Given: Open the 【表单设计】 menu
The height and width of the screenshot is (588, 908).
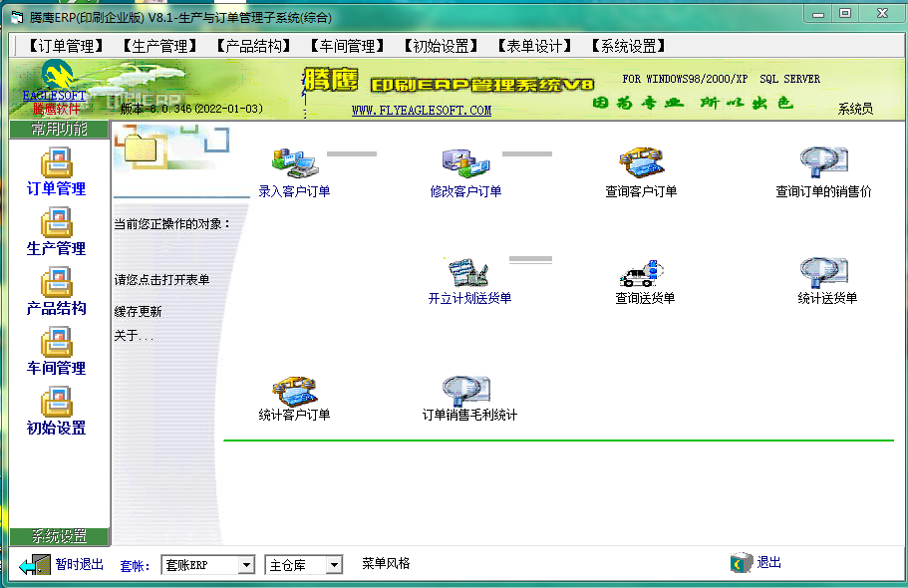Looking at the screenshot, I should click(534, 46).
